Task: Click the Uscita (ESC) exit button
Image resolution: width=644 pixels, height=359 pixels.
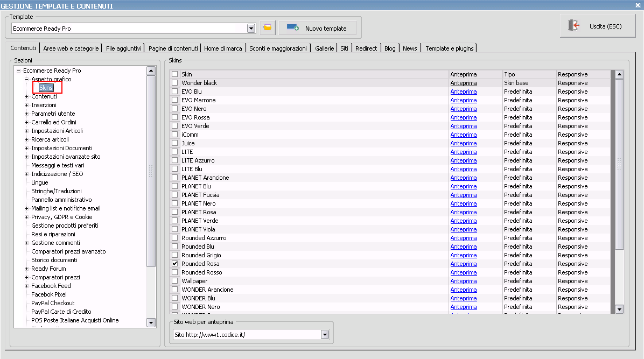Action: [x=598, y=26]
